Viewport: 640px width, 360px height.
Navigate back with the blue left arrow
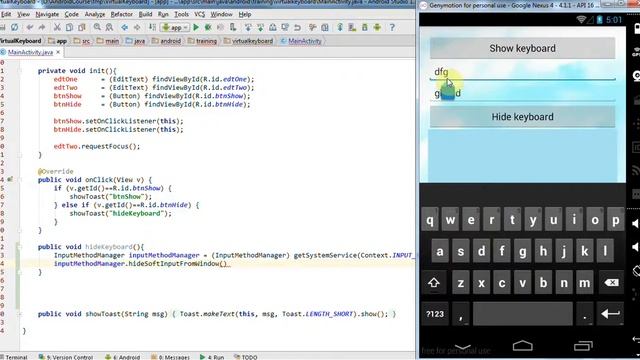click(x=124, y=27)
